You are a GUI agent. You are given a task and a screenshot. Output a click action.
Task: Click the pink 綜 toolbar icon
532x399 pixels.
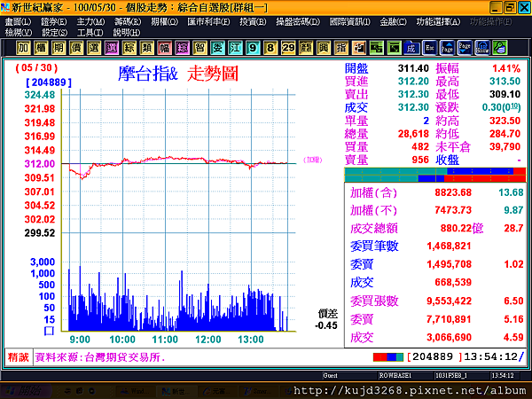coord(182,48)
